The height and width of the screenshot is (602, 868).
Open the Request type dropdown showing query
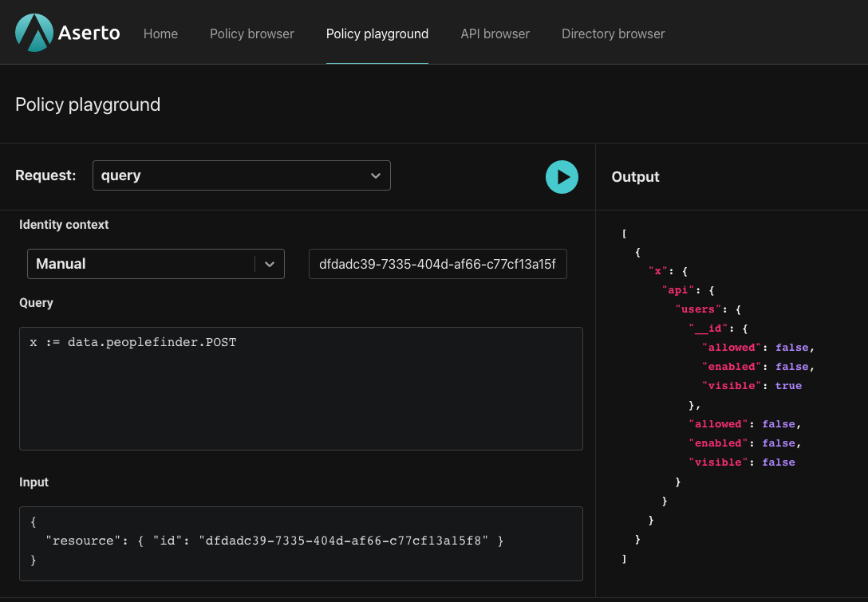(x=242, y=175)
